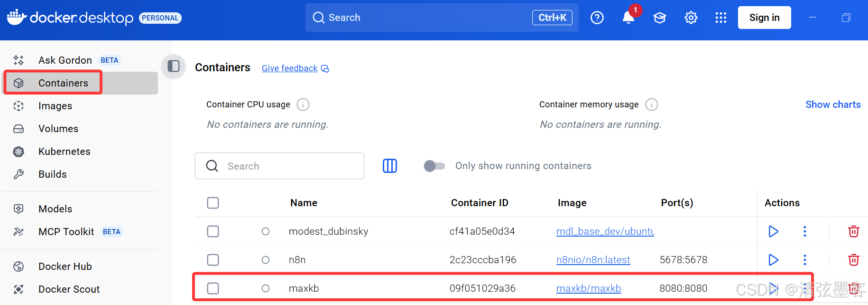Viewport: 868px width, 305px height.
Task: Click the Container ID column header
Action: coord(480,203)
